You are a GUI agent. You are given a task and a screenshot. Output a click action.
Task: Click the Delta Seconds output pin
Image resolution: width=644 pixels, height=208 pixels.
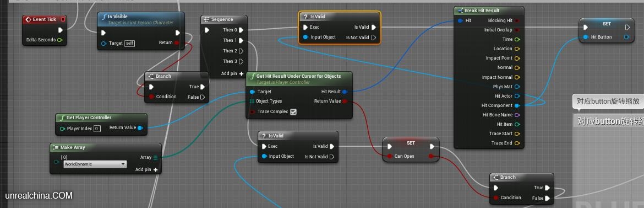(x=60, y=40)
